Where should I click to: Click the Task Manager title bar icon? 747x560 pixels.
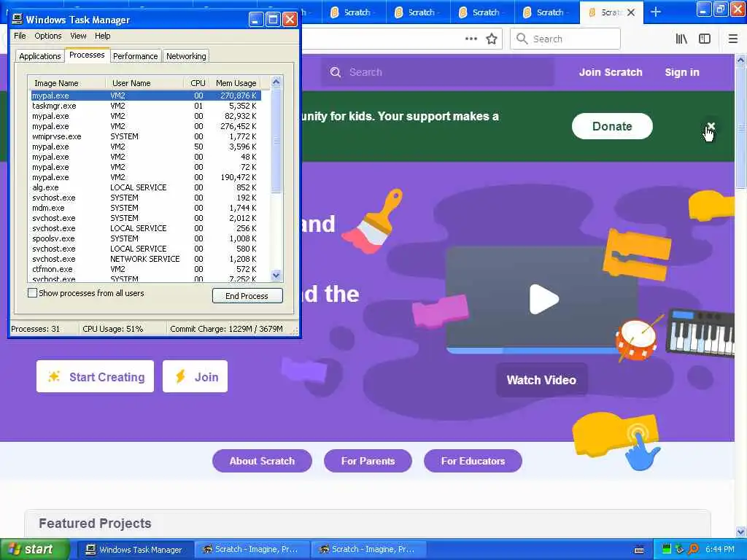pyautogui.click(x=18, y=20)
